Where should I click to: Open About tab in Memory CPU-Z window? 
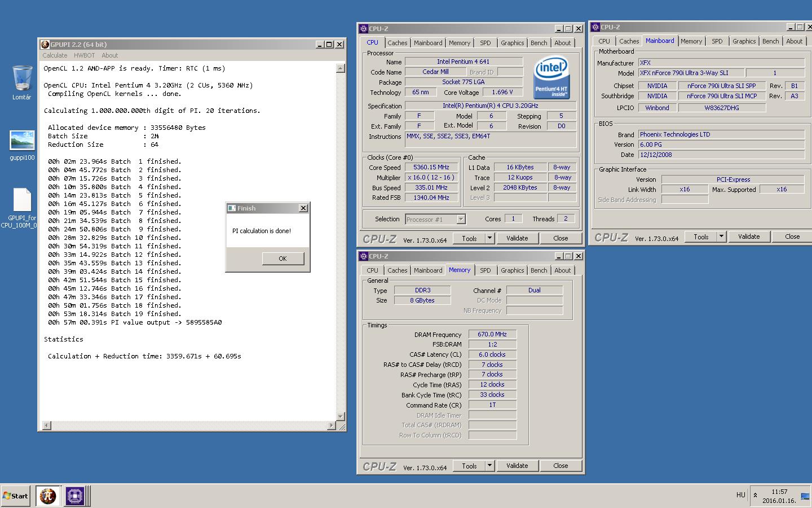(x=562, y=270)
